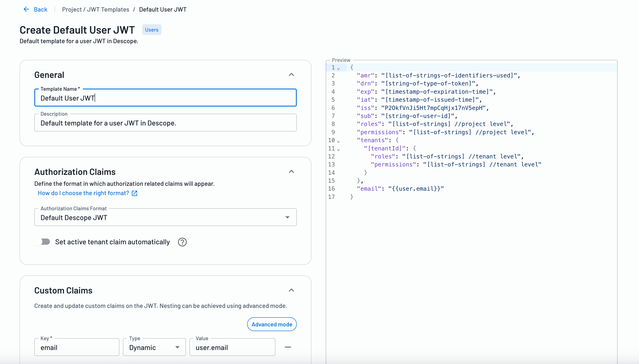Select the Users badge
The height and width of the screenshot is (364, 639).
(152, 30)
